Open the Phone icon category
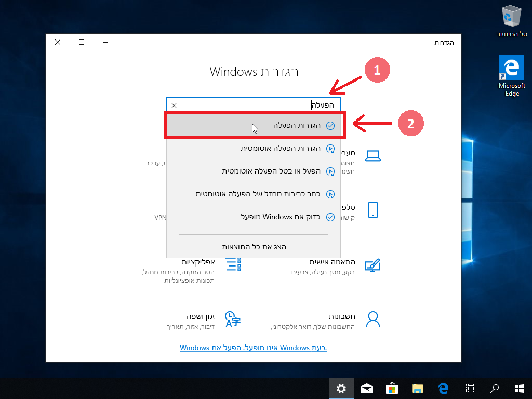The width and height of the screenshot is (532, 399). click(373, 210)
